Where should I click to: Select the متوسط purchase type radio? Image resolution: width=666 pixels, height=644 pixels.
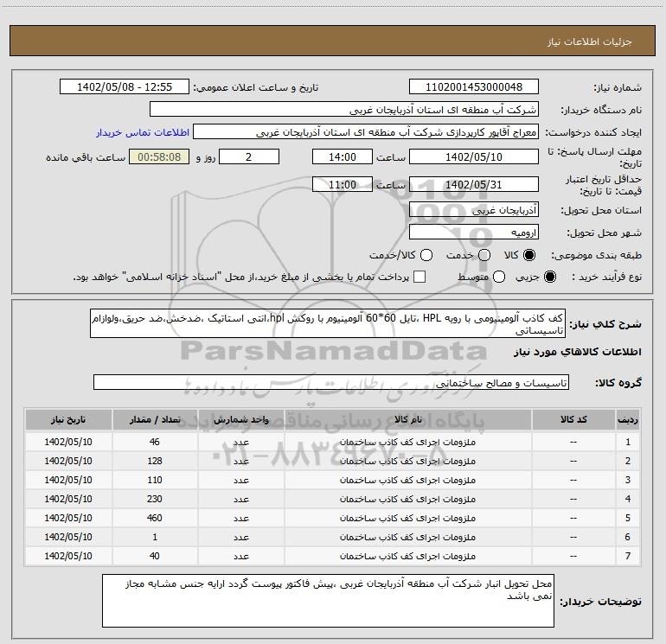[499, 277]
